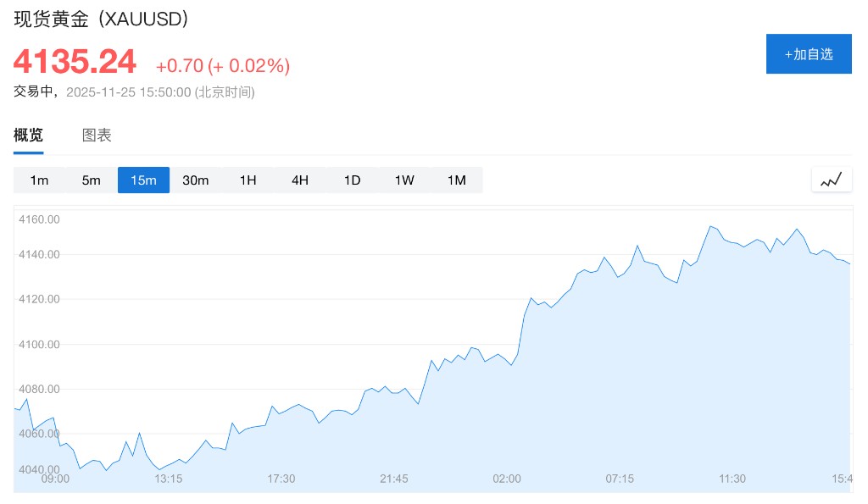Choose the 4H timeframe
The width and height of the screenshot is (868, 504).
click(300, 180)
